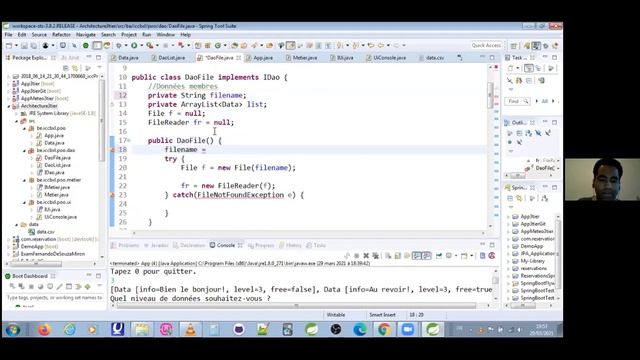
Task: Collapse the be.iccbxl.poo.dao package
Action: (24, 151)
